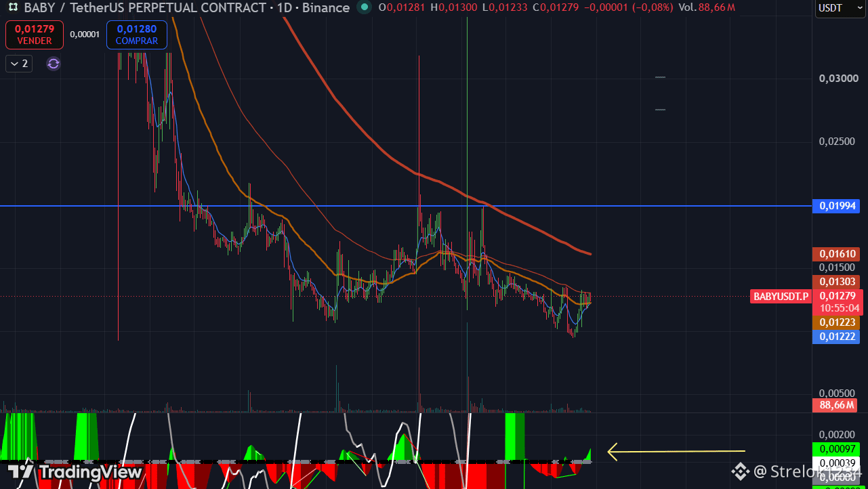Screen dimensions: 868x489
Task: Click the green market status dot
Action: click(x=365, y=8)
